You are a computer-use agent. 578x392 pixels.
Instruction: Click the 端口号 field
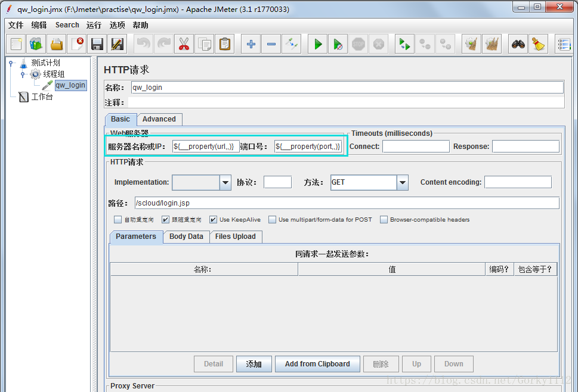pos(308,147)
